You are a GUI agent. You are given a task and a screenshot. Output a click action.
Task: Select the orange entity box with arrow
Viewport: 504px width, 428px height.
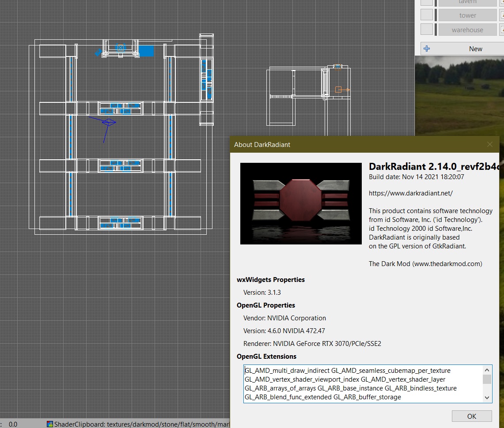(339, 90)
